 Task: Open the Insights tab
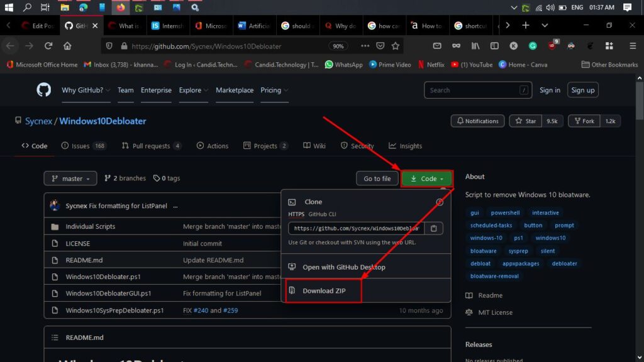[x=406, y=146]
